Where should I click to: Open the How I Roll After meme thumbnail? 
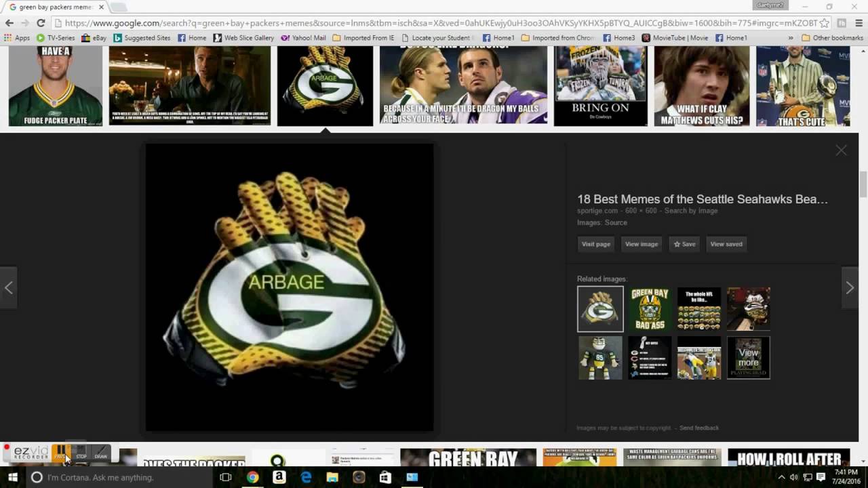pos(789,457)
